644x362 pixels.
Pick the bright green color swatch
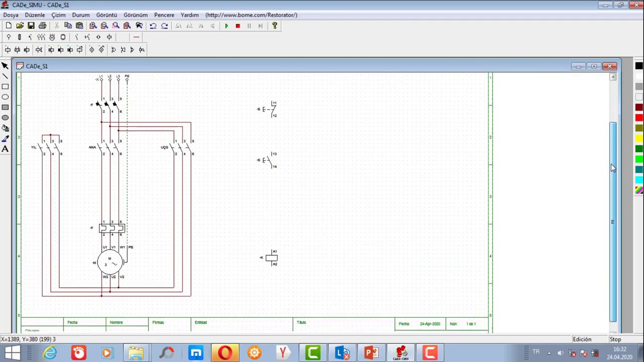tap(639, 159)
